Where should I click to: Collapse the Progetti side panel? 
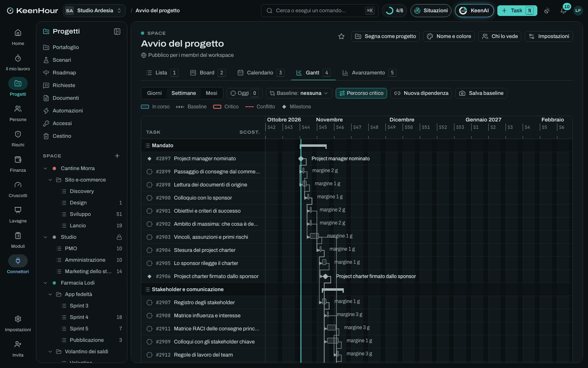(117, 31)
